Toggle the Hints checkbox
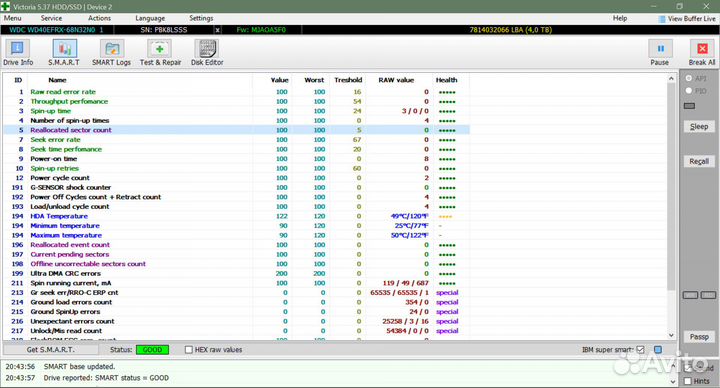This screenshot has width=720, height=388. click(x=687, y=381)
